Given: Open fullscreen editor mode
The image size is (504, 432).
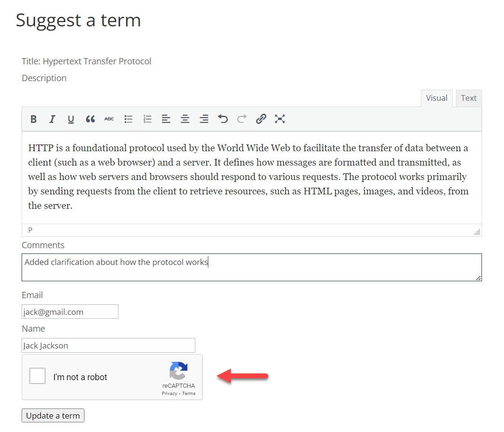Looking at the screenshot, I should click(x=280, y=119).
